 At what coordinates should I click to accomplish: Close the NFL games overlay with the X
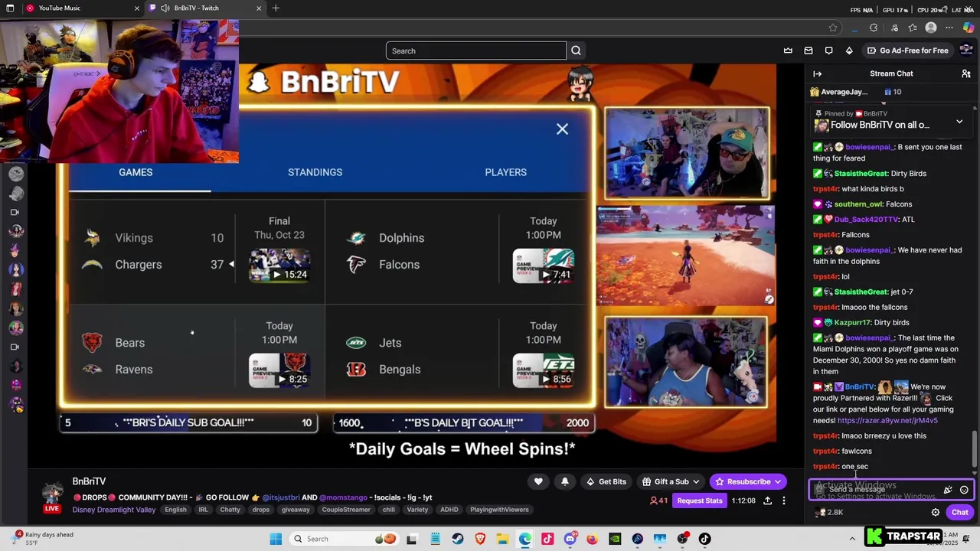tap(562, 129)
